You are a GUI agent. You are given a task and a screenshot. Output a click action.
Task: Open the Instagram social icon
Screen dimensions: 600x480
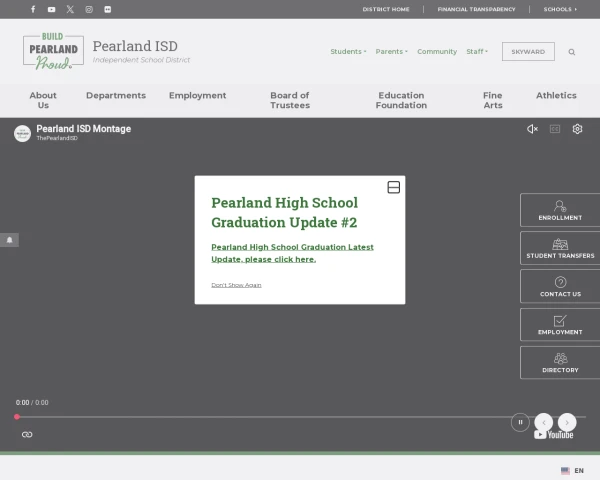(x=89, y=10)
